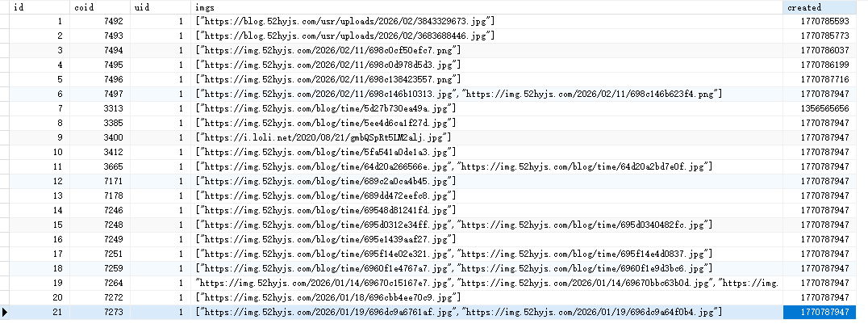Click the imgs cell containing 3683688446.jpg
The image size is (868, 328).
[x=346, y=36]
